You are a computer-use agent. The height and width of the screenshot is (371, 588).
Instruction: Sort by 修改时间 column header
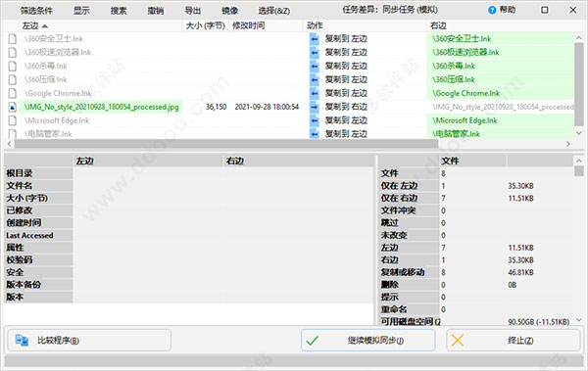click(x=266, y=25)
